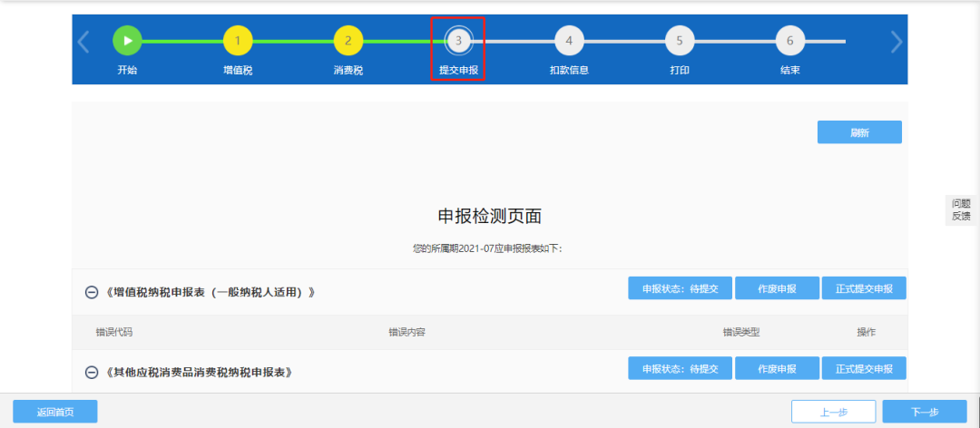This screenshot has height=428, width=980.
Task: Click 正式提交申报 for 增值税纳税申报表
Action: click(x=864, y=288)
